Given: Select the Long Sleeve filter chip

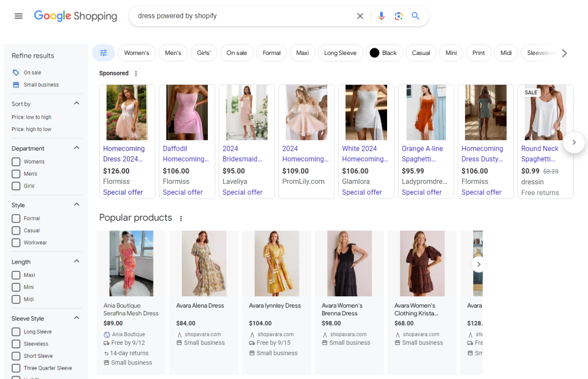Looking at the screenshot, I should [340, 53].
